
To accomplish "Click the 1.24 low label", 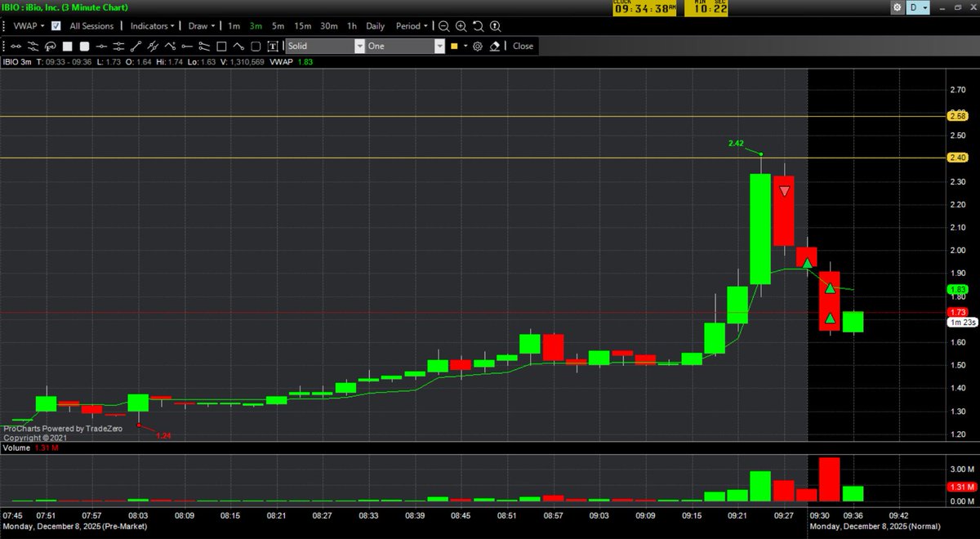I will 164,435.
